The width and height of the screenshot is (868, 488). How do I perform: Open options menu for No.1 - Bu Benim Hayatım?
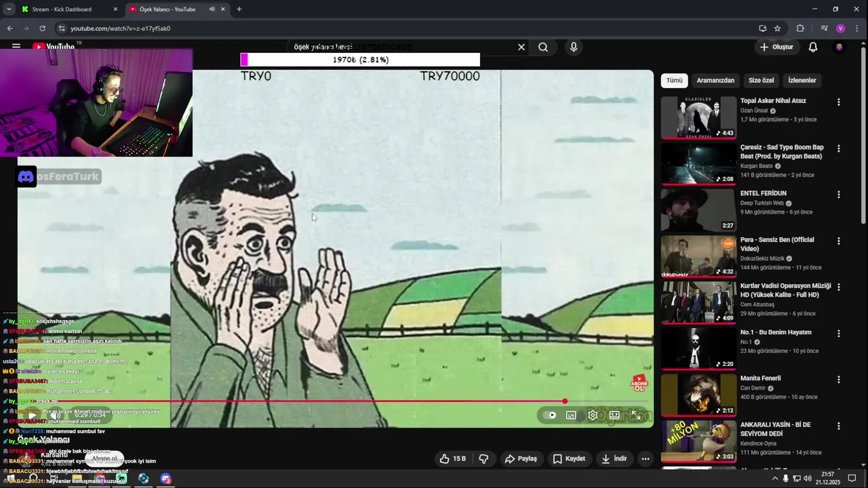[x=839, y=333]
